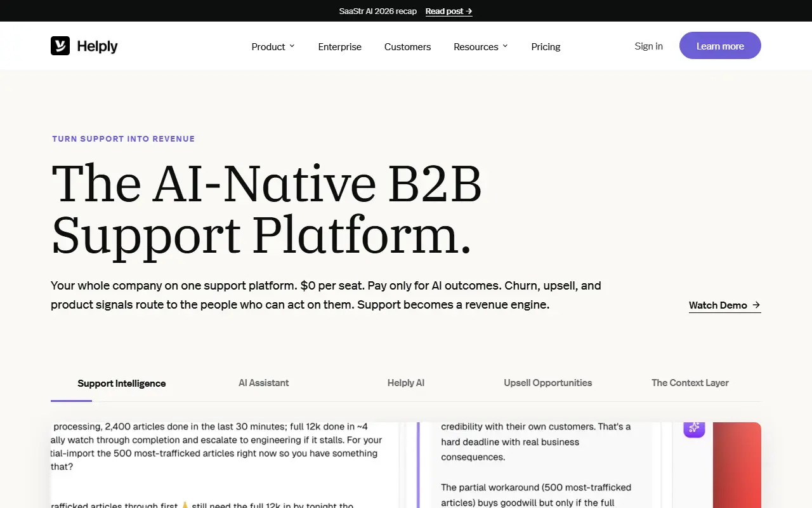
Task: Open the Enterprise page
Action: tap(340, 46)
